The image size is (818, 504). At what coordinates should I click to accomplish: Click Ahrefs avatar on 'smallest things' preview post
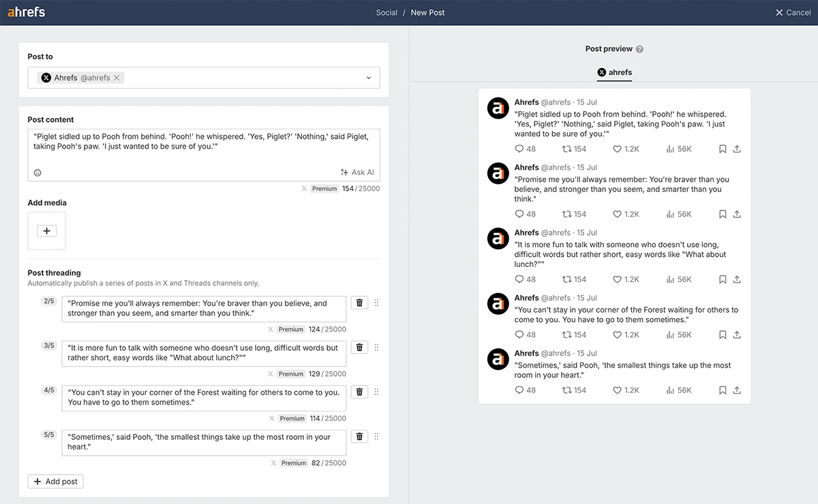[x=498, y=360]
